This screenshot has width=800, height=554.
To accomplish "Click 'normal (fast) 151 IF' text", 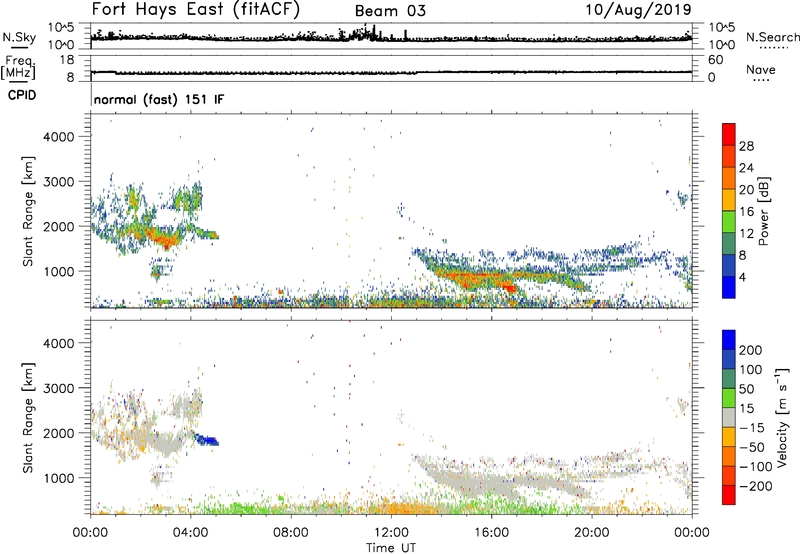I will [159, 99].
